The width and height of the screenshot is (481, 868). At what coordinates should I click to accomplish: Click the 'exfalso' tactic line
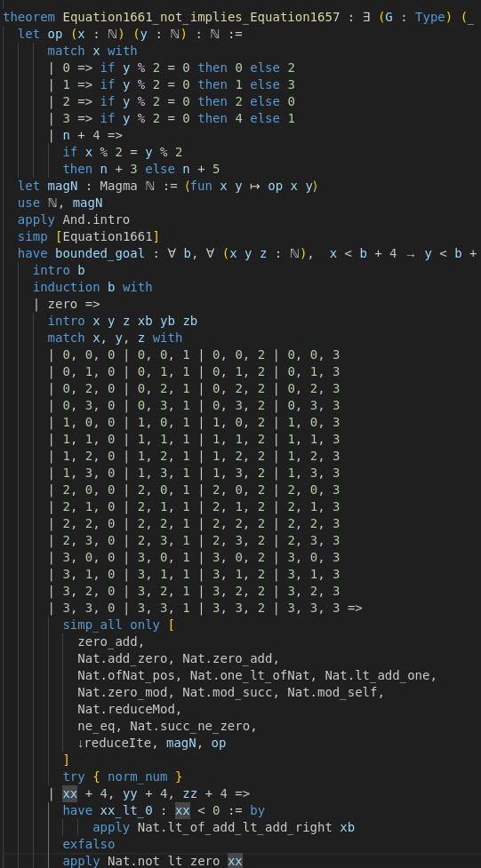[x=89, y=844]
